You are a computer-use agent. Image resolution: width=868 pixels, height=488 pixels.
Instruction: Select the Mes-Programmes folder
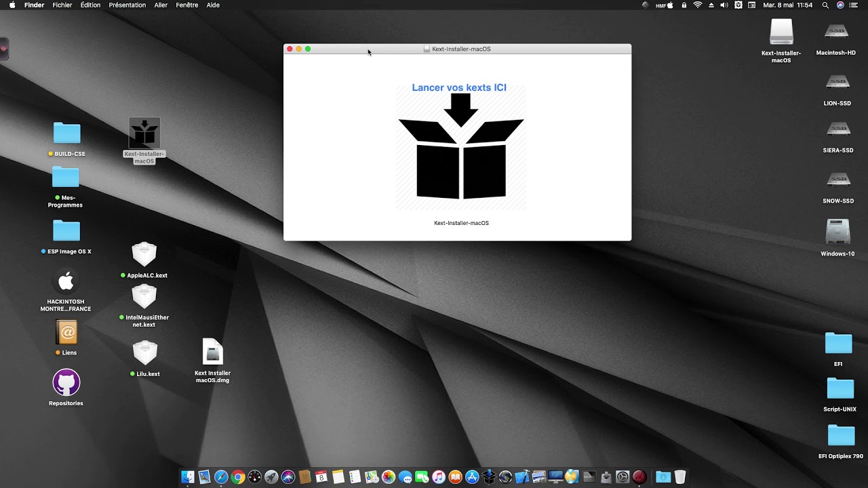(65, 178)
